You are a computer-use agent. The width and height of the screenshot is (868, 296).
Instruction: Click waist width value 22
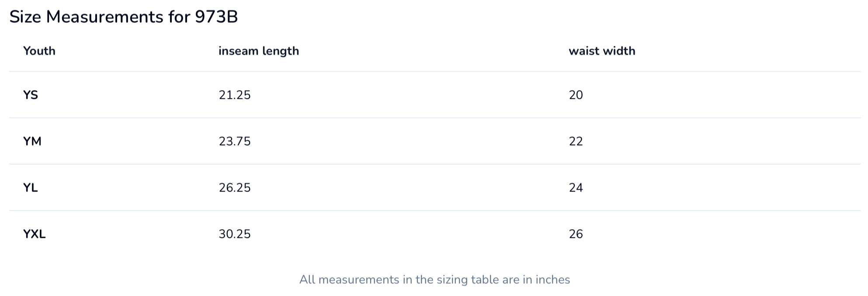tap(576, 141)
